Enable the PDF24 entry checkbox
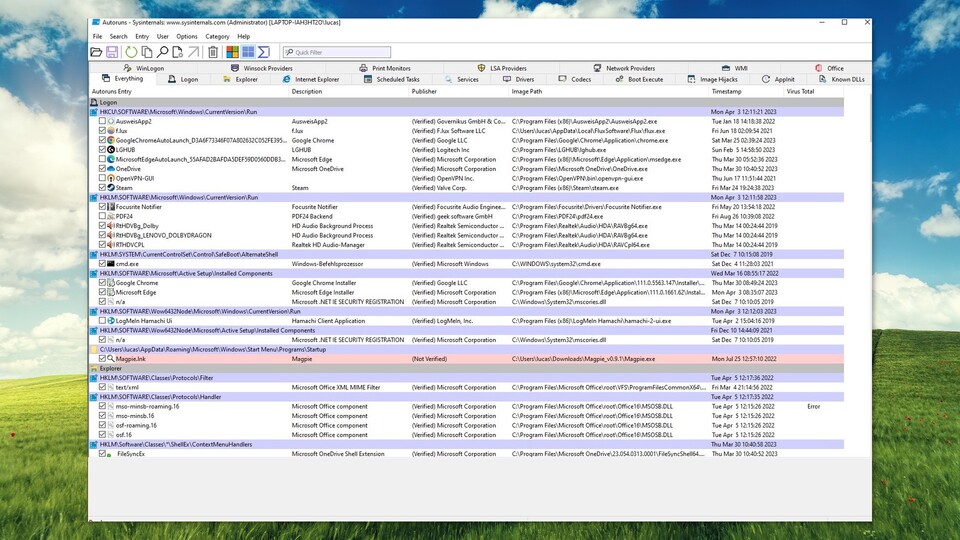Screen dimensions: 960x540 (x=102, y=216)
